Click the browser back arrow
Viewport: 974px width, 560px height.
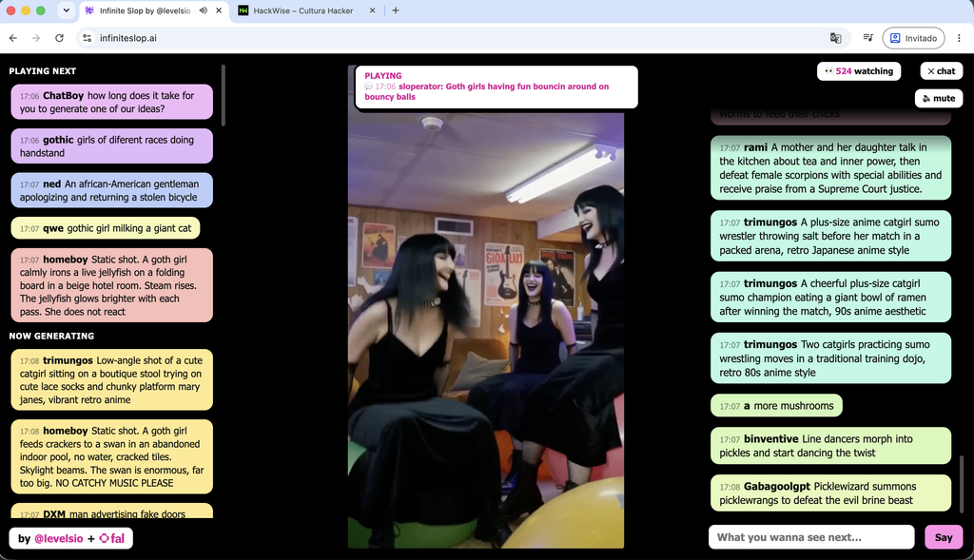13,38
